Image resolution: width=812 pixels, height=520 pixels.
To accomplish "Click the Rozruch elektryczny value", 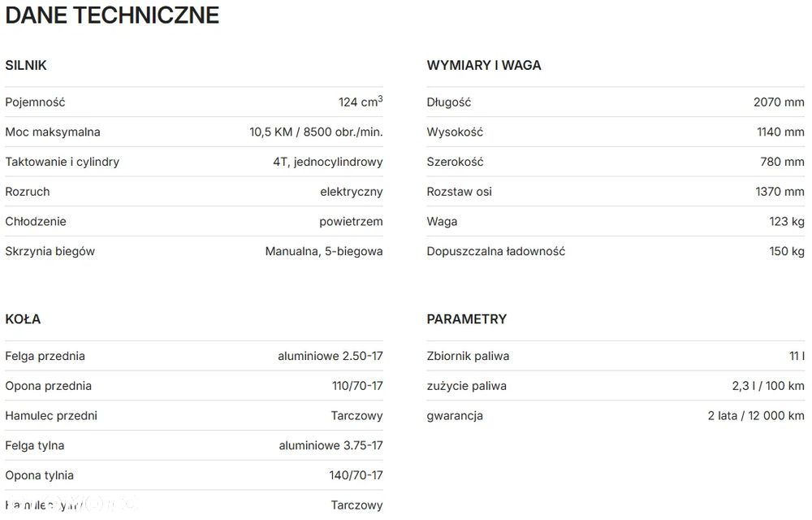I will (x=351, y=192).
